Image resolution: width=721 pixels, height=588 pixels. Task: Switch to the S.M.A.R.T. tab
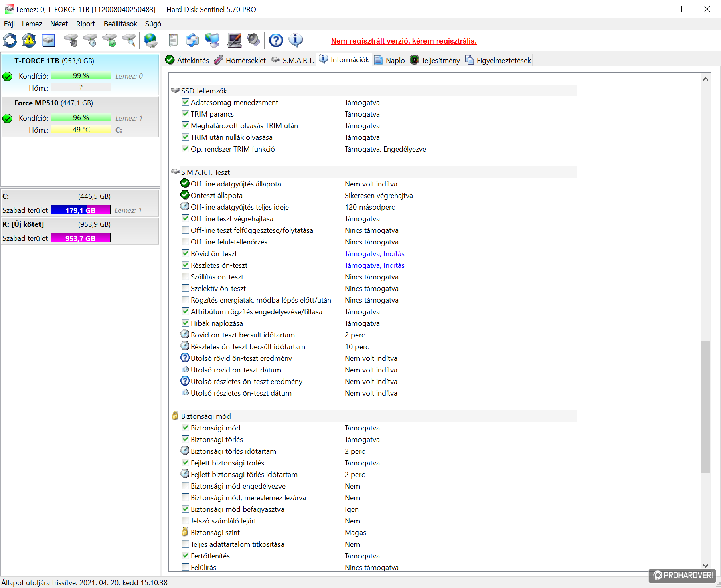click(292, 60)
